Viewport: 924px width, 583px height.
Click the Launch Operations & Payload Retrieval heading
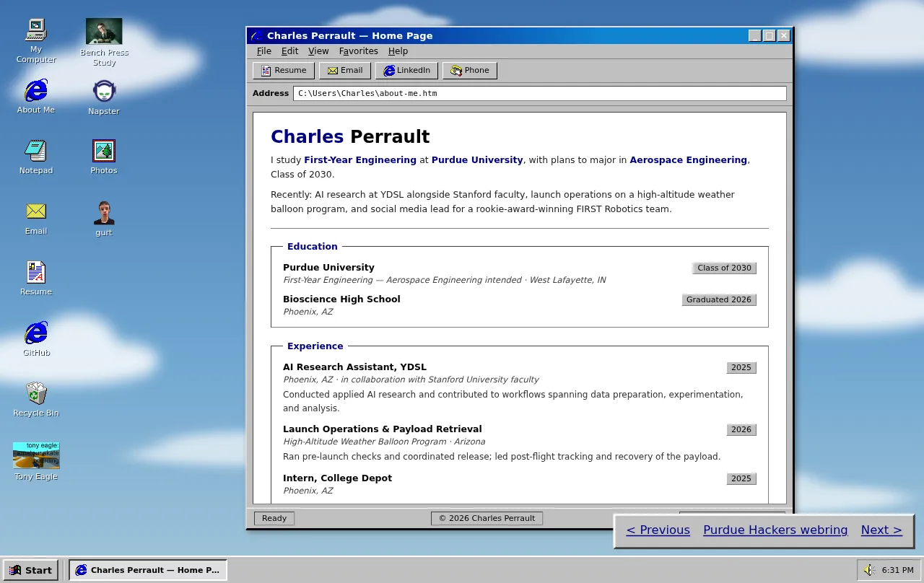pos(382,429)
